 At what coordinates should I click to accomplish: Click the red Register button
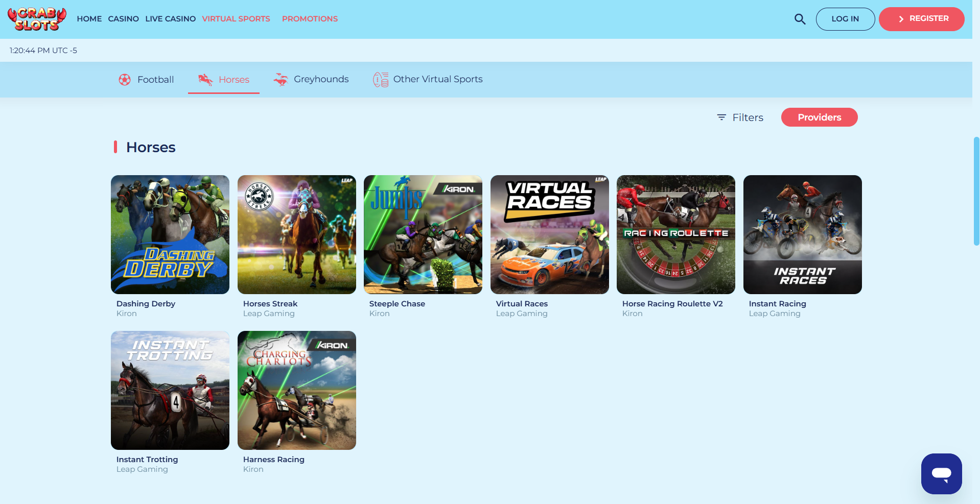coord(921,19)
